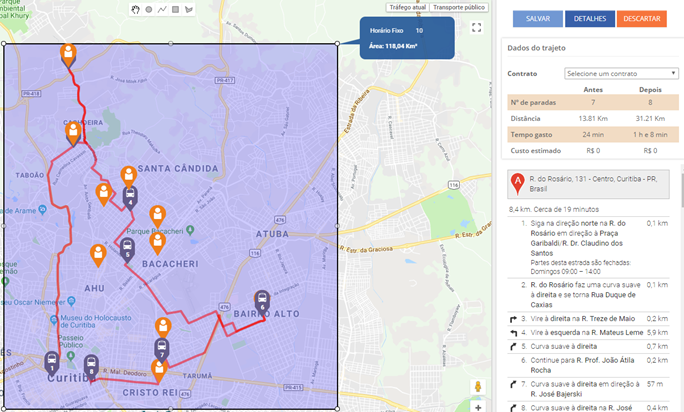Click step 1 Siga na direção norte

point(588,247)
